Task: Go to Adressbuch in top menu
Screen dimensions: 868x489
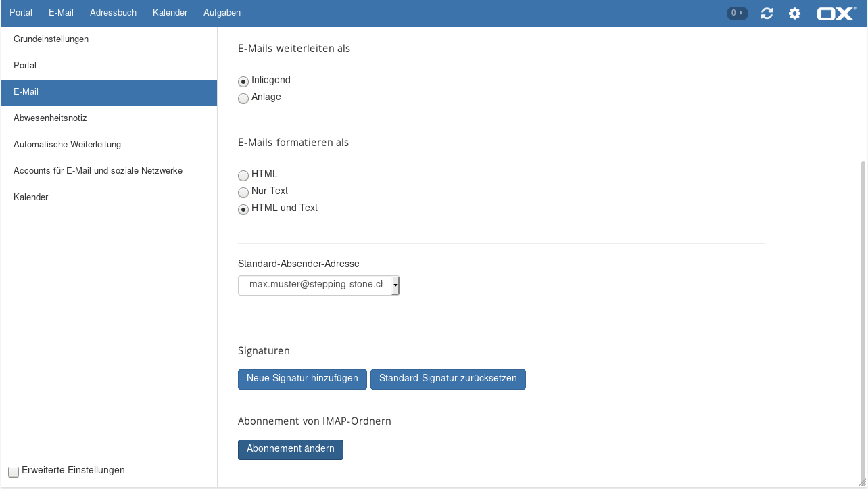Action: (113, 13)
